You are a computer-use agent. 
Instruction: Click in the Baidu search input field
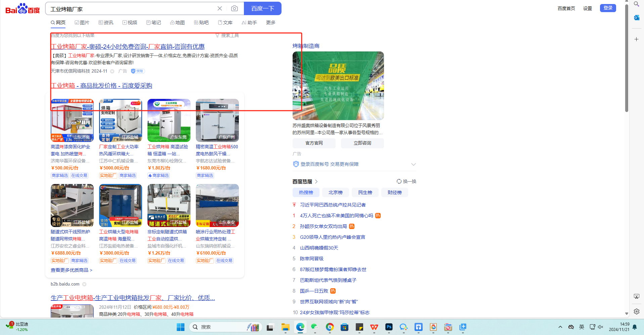click(131, 9)
